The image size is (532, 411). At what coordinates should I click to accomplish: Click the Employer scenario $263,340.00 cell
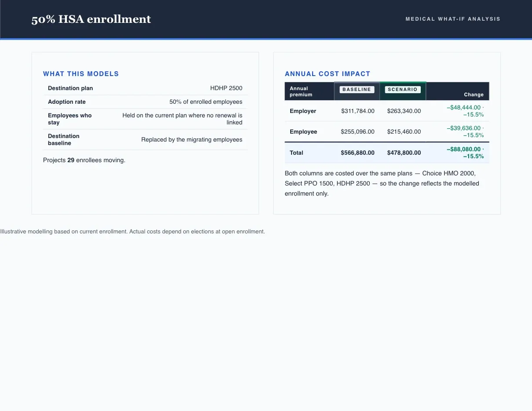tap(404, 111)
